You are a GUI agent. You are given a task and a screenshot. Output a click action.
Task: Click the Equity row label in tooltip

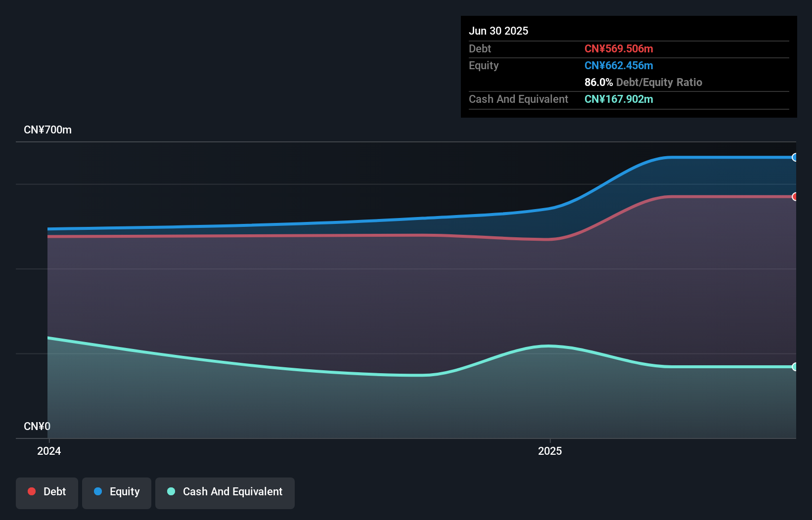(484, 65)
